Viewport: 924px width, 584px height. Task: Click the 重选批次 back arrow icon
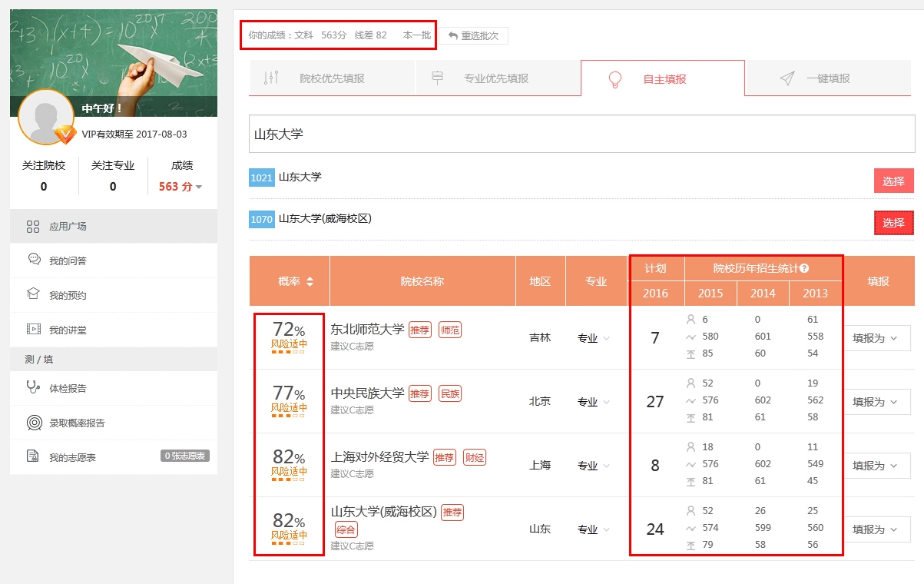click(453, 36)
